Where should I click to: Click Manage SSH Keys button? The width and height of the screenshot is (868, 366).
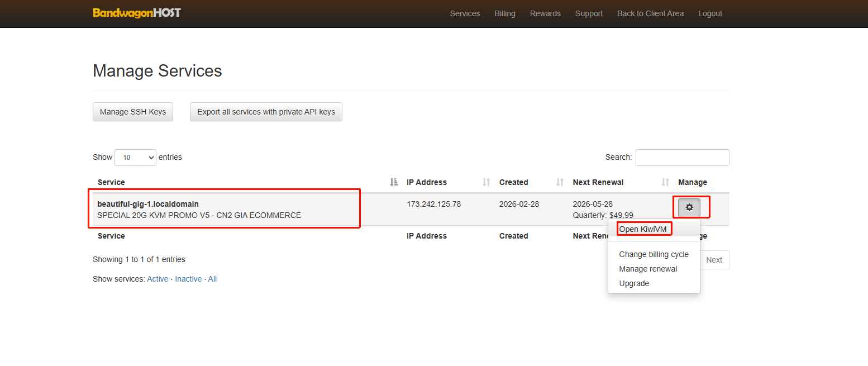tap(133, 112)
